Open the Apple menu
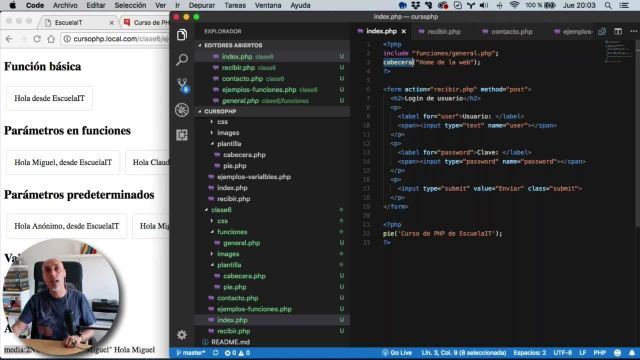The image size is (640, 360). tap(12, 5)
